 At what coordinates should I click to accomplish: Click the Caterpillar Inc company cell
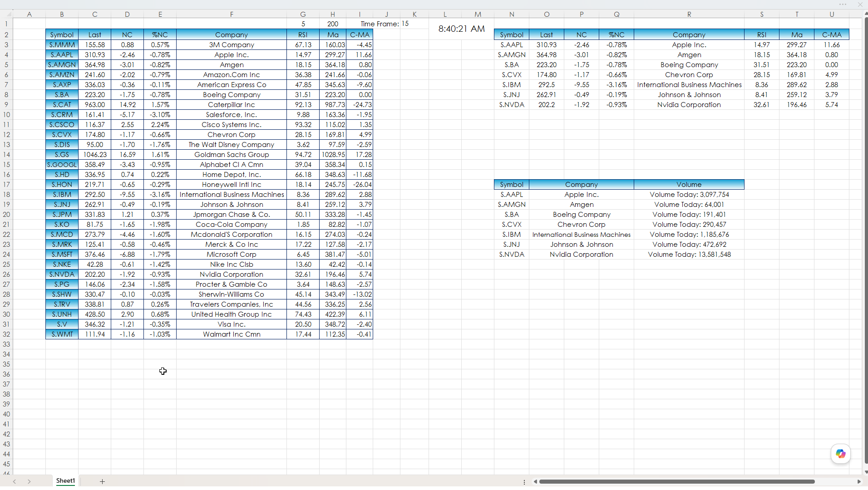232,105
